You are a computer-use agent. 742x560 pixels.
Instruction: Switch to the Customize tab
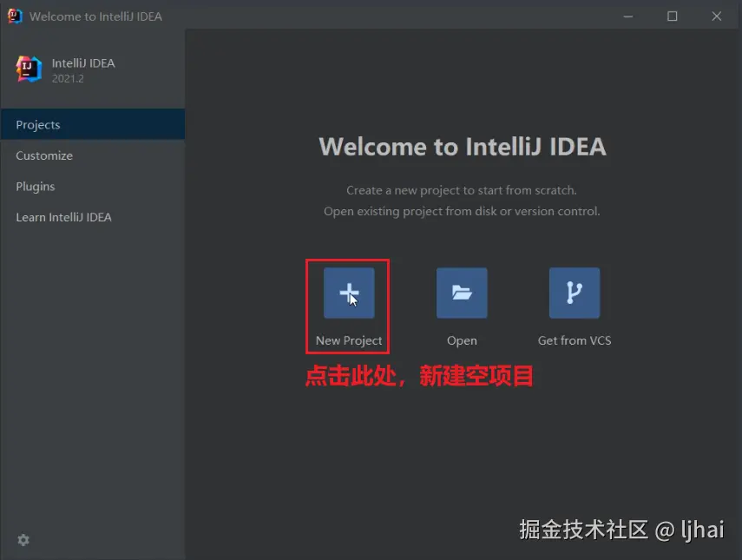click(93, 155)
